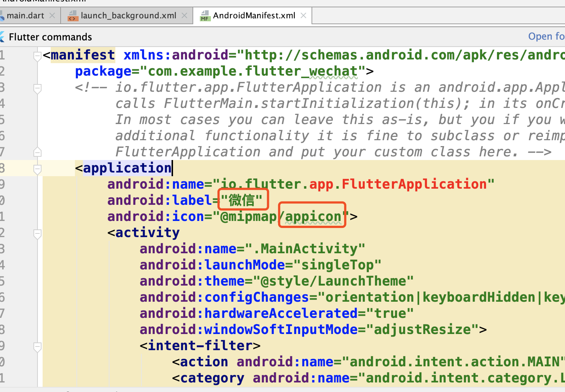Click the "@style/LaunchTheme" theme value
This screenshot has width=565, height=392.
(333, 281)
